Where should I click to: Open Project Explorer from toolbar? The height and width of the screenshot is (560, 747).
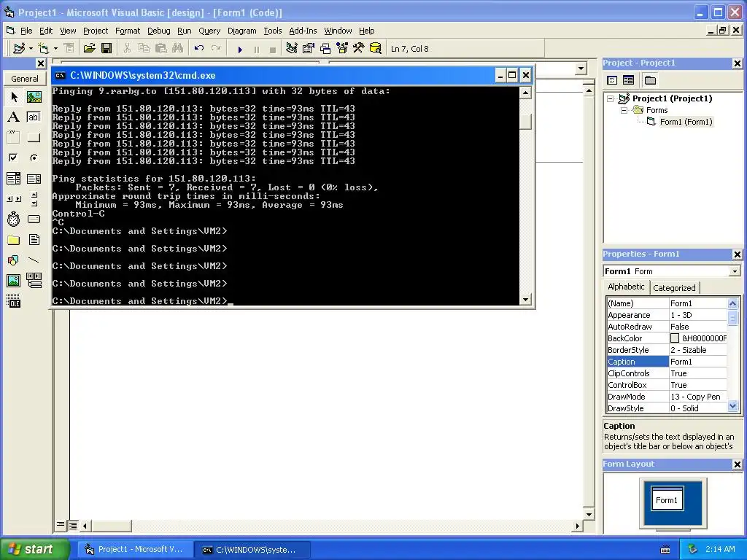click(292, 49)
